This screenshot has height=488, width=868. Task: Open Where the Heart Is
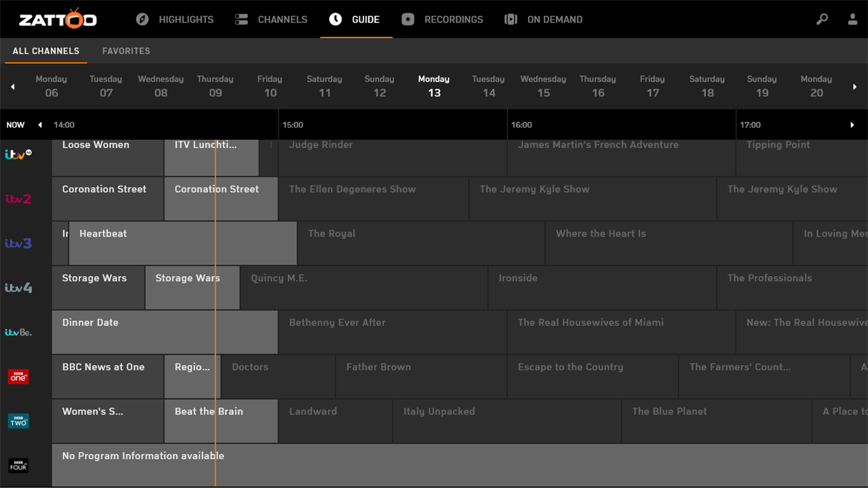[669, 243]
